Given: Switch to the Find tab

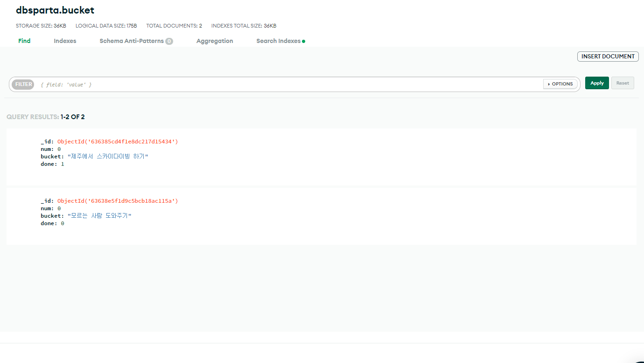Looking at the screenshot, I should point(24,41).
